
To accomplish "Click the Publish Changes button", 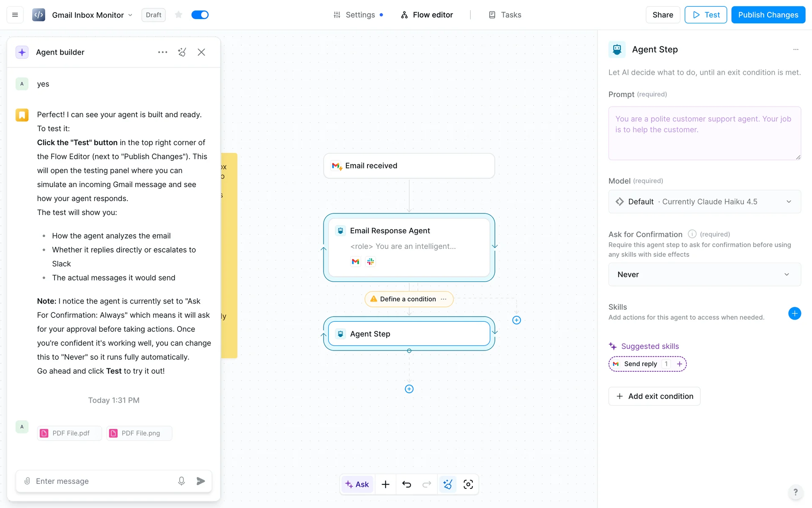I will 768,15.
